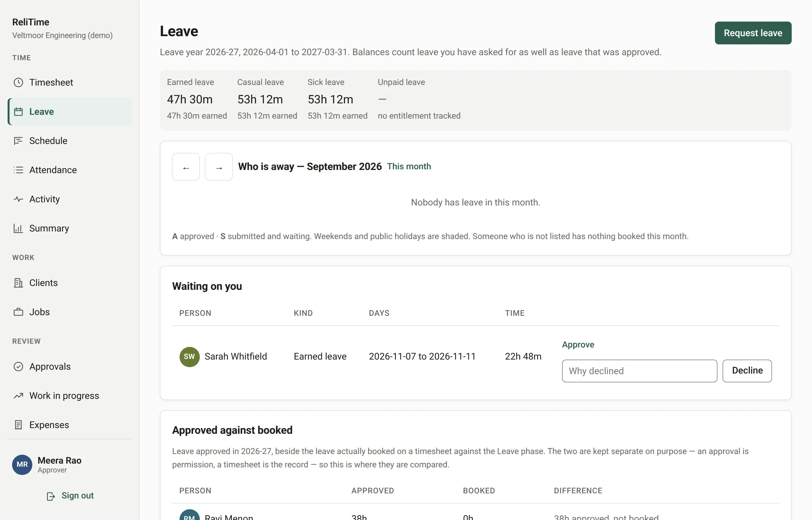
Task: Click the MR avatar for Meera Rao
Action: tap(22, 465)
